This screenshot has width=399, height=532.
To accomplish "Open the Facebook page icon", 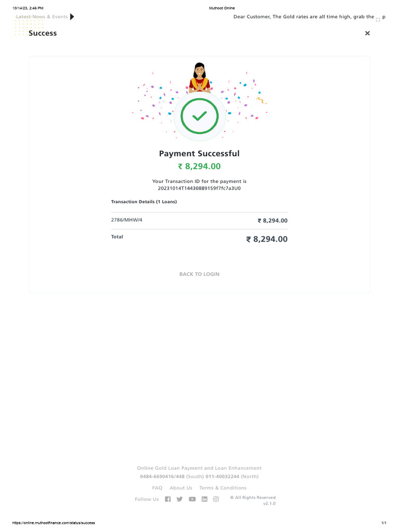I will pyautogui.click(x=168, y=499).
